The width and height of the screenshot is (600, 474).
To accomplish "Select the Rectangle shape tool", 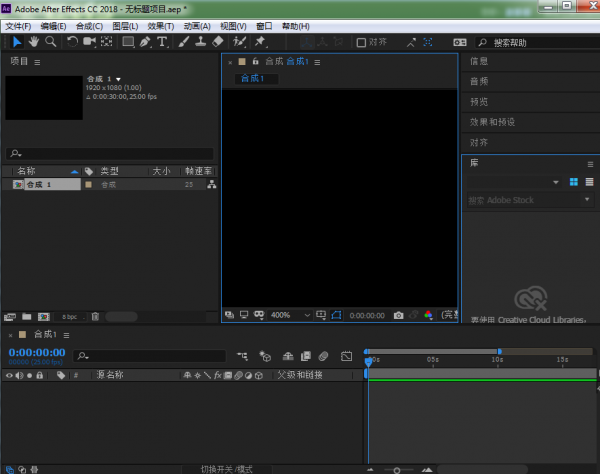I will pyautogui.click(x=128, y=42).
